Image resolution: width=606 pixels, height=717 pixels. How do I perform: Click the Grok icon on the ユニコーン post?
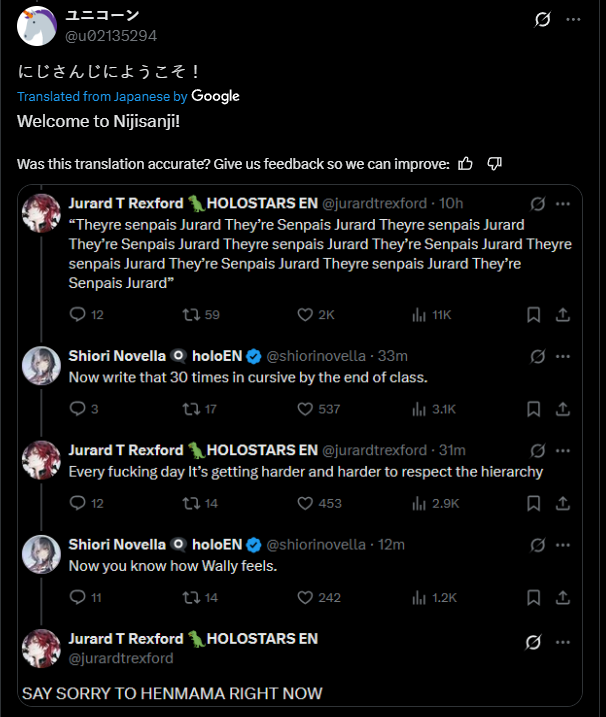543,19
